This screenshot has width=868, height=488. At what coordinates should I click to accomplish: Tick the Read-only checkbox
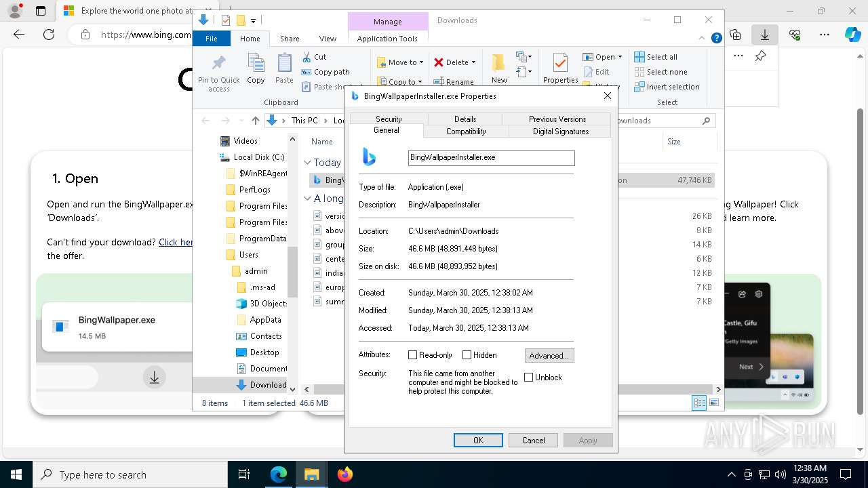(412, 355)
